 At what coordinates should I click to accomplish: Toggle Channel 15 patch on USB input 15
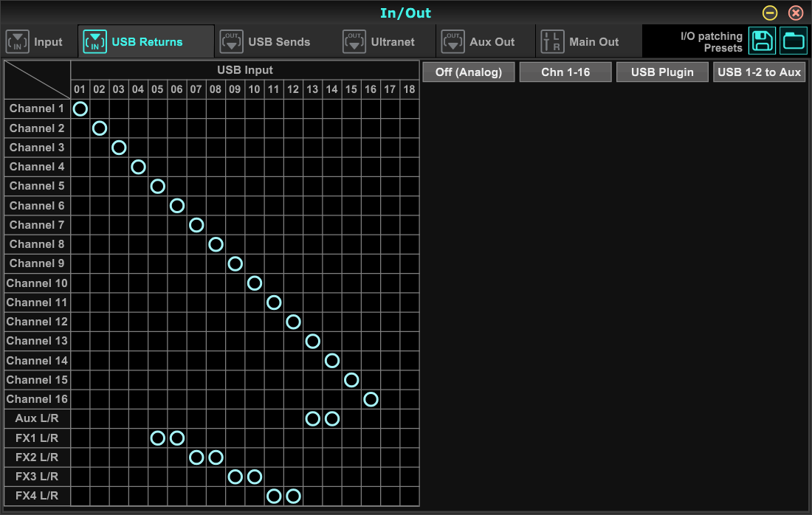[x=351, y=380]
